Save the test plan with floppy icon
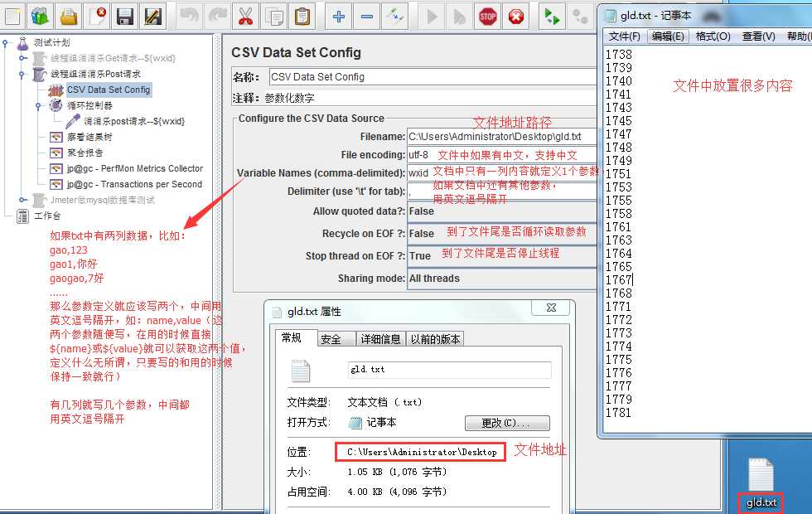The height and width of the screenshot is (514, 812). click(x=125, y=16)
